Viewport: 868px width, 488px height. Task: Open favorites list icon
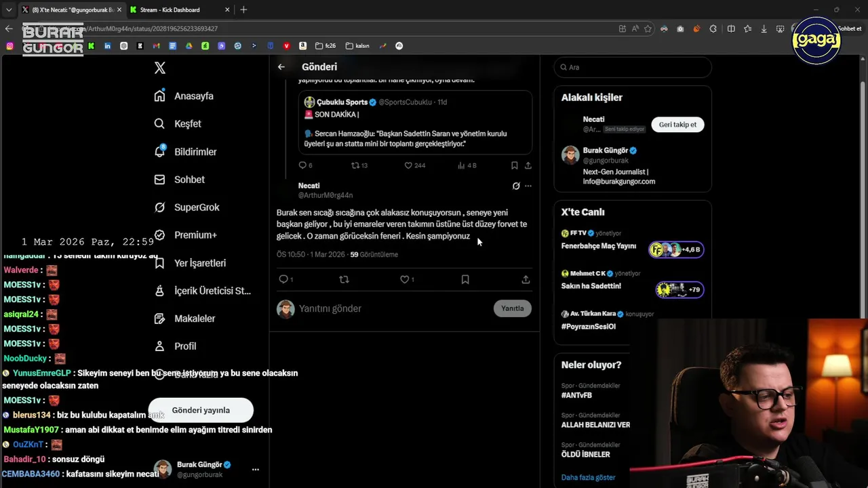(747, 28)
